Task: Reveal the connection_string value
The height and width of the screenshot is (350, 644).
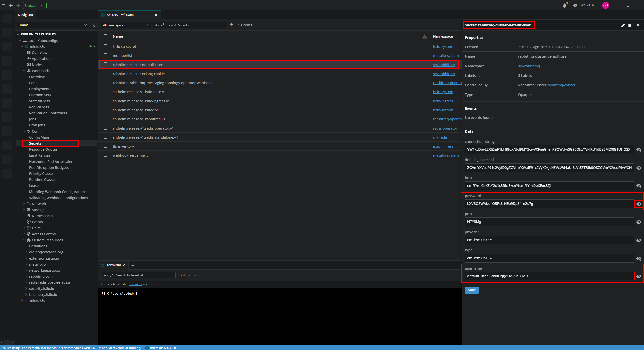Action: click(638, 150)
